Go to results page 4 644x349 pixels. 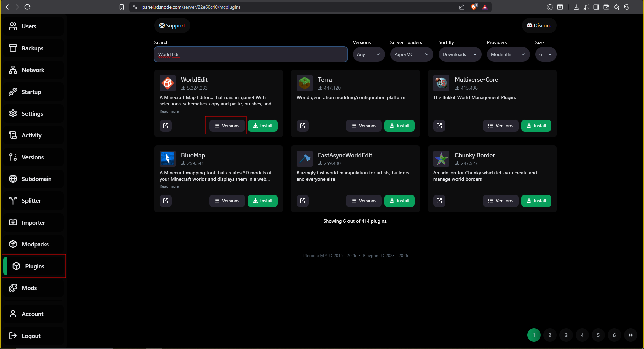click(582, 335)
